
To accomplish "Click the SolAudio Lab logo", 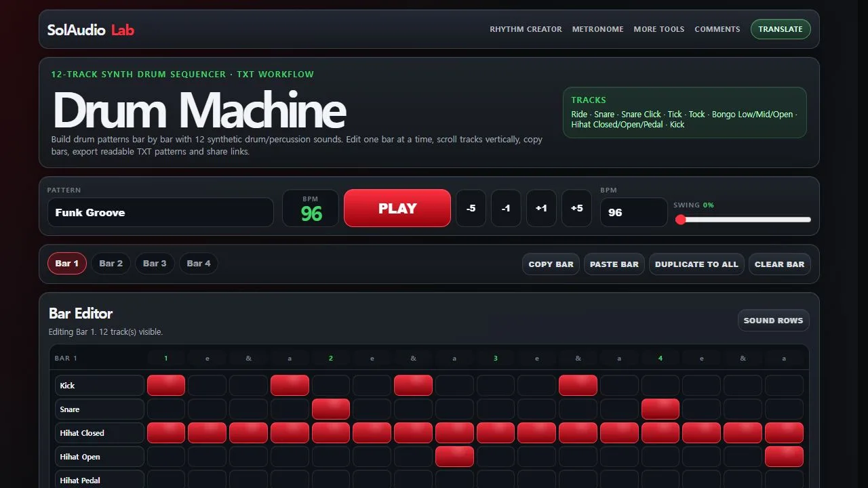I will tap(91, 30).
